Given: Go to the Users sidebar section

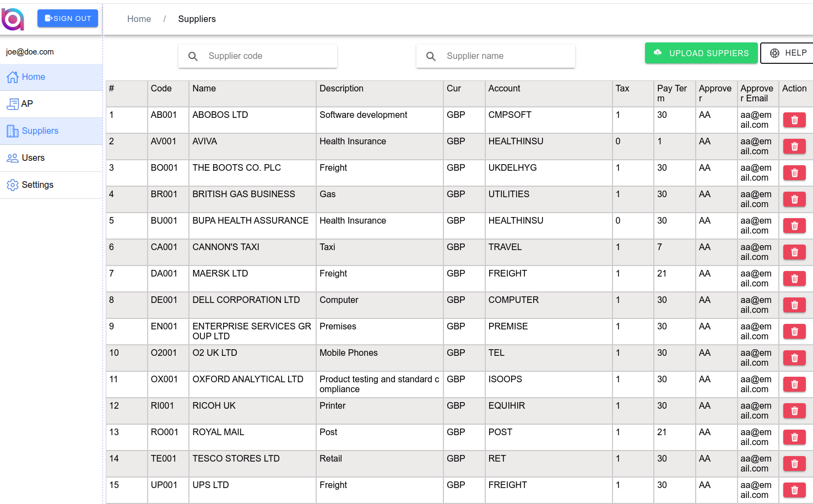Looking at the screenshot, I should coord(51,158).
